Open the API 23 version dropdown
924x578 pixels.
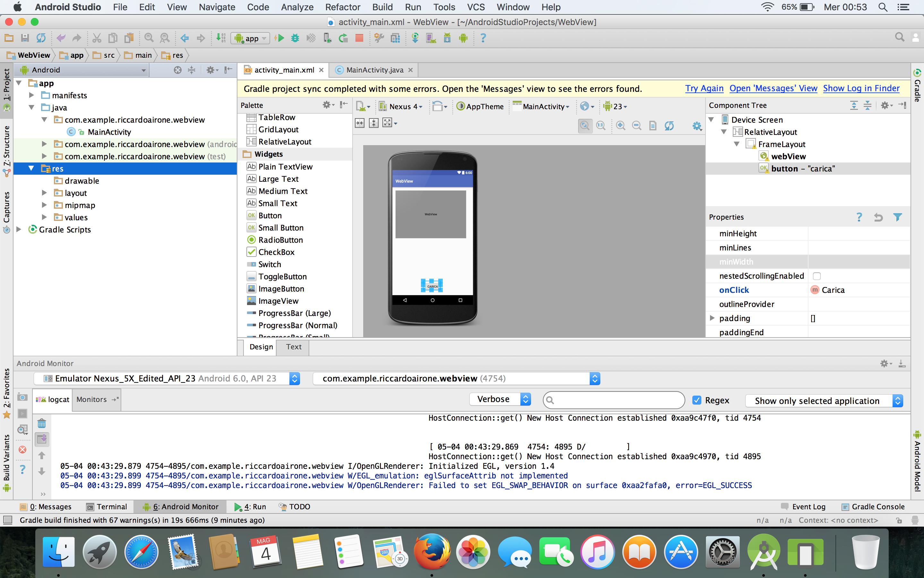coord(615,107)
